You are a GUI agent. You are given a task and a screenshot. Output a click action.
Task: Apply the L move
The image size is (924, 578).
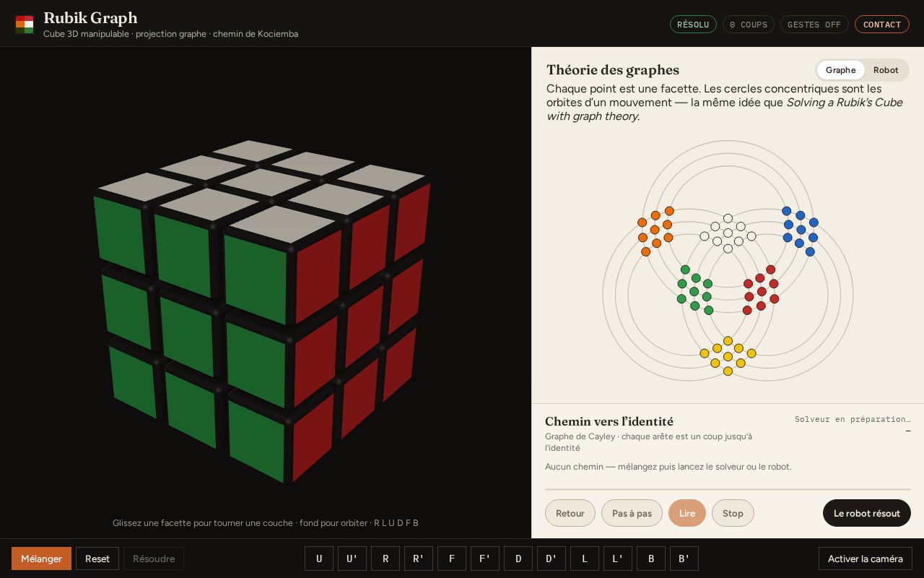[x=585, y=558]
